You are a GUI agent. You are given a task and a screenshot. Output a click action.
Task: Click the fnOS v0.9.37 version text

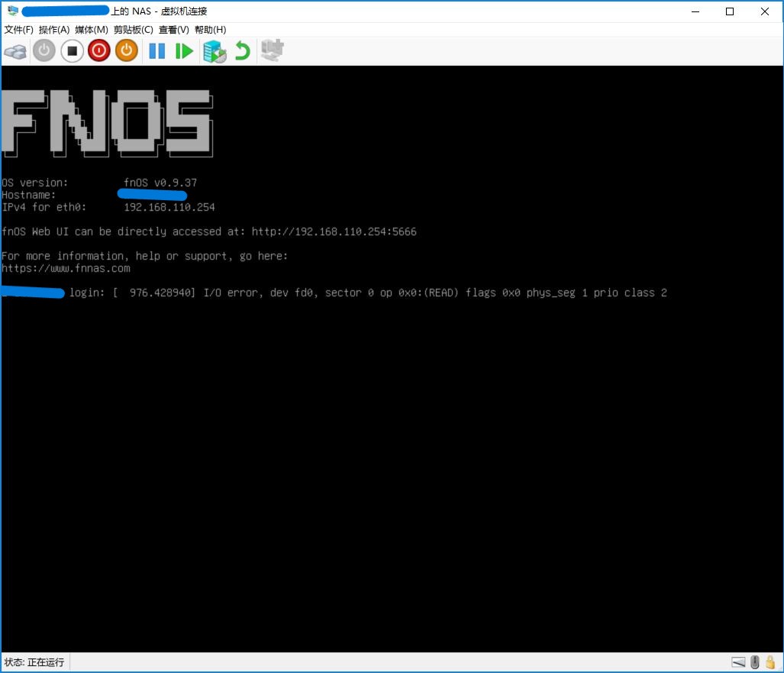click(160, 183)
